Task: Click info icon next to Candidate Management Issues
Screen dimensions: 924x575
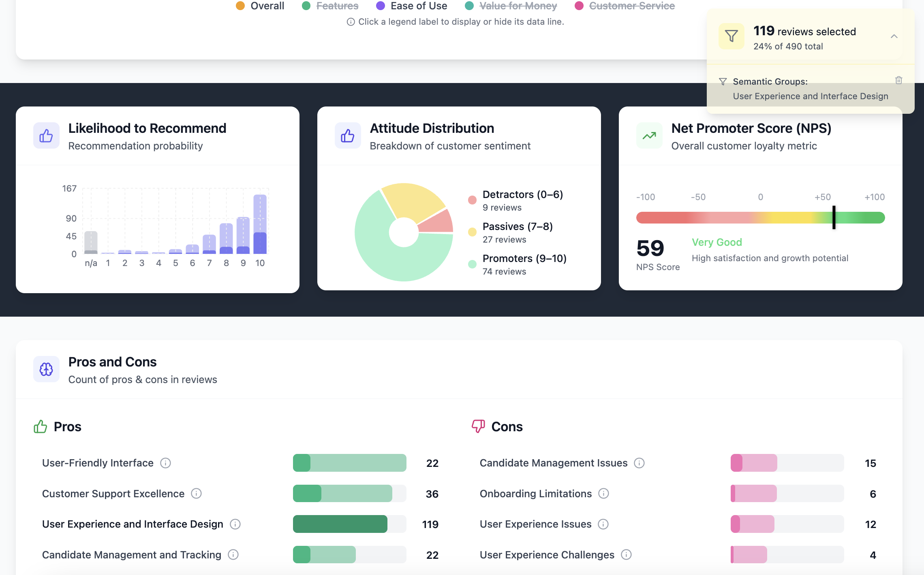Action: click(639, 463)
